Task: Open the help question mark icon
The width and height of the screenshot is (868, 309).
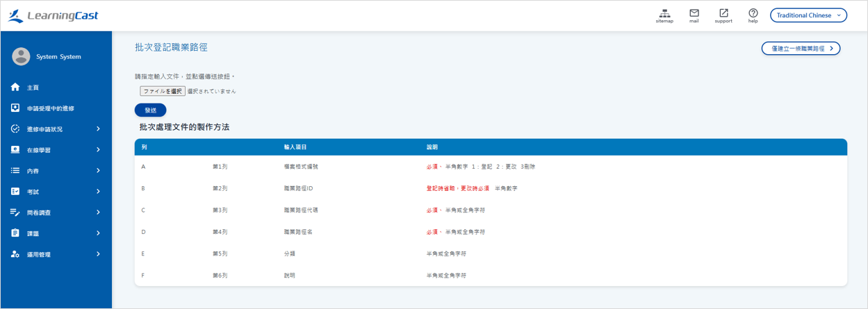Action: click(753, 13)
